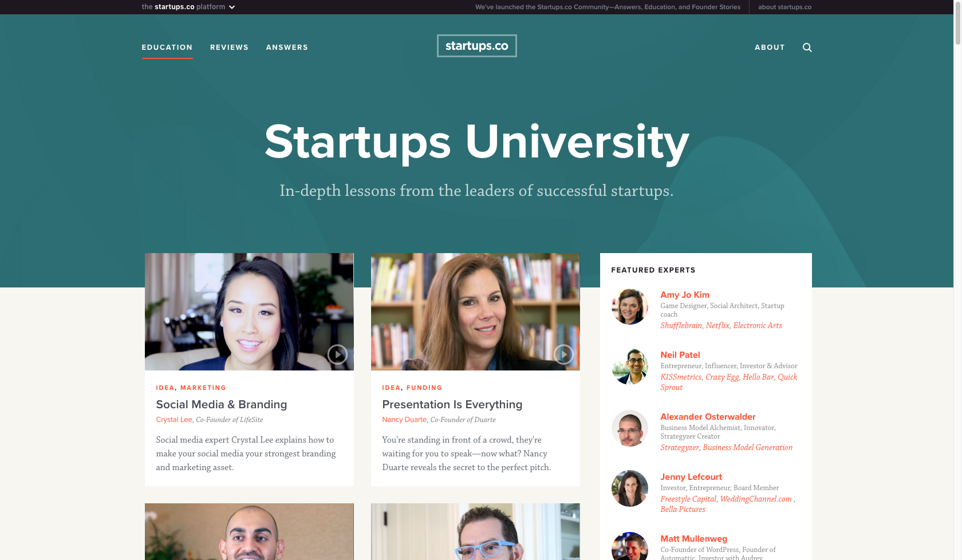
Task: Open the Reviews menu item
Action: (229, 48)
